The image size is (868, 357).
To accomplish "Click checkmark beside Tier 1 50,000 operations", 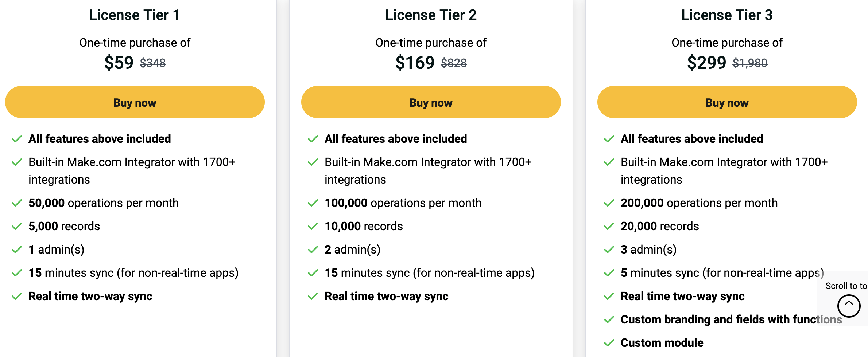I will pyautogui.click(x=17, y=203).
